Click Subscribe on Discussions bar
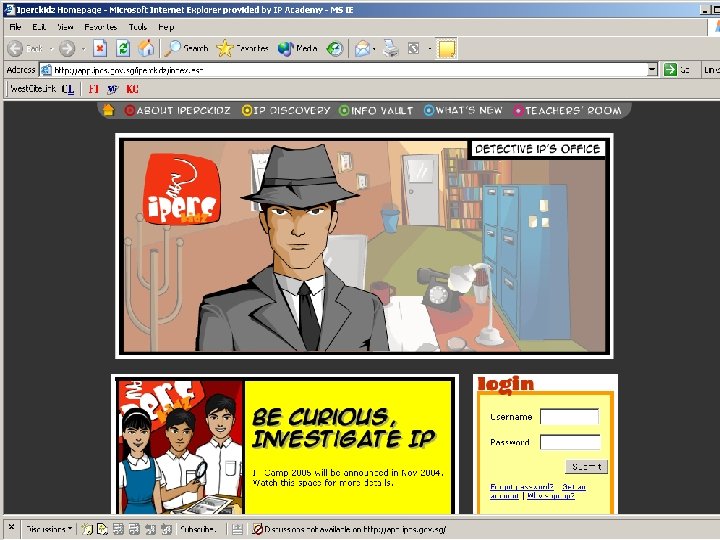This screenshot has width=720, height=540. 198,529
